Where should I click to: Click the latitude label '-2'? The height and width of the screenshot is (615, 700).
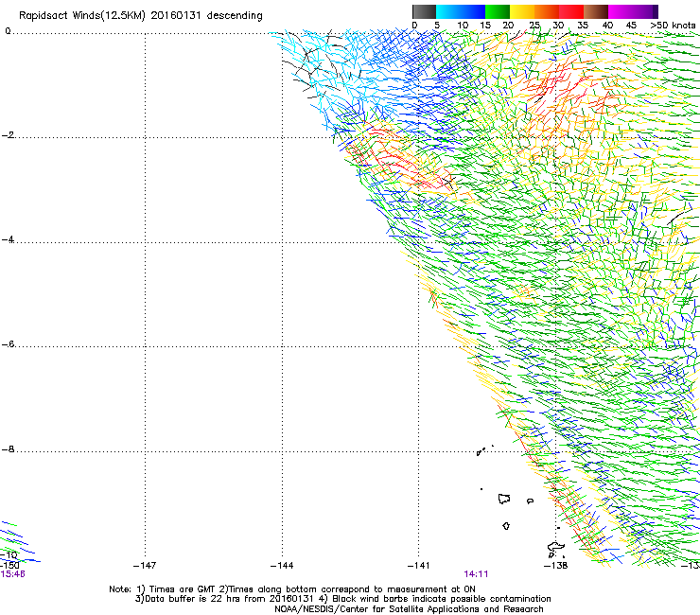(x=8, y=135)
